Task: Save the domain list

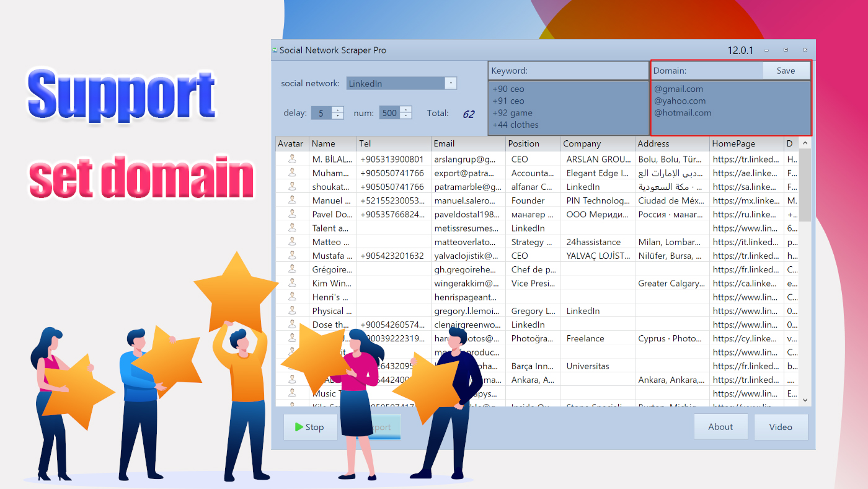Action: pyautogui.click(x=786, y=71)
